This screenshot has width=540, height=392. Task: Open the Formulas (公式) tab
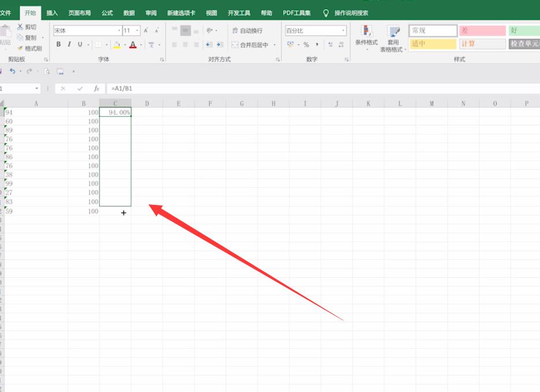(x=107, y=13)
